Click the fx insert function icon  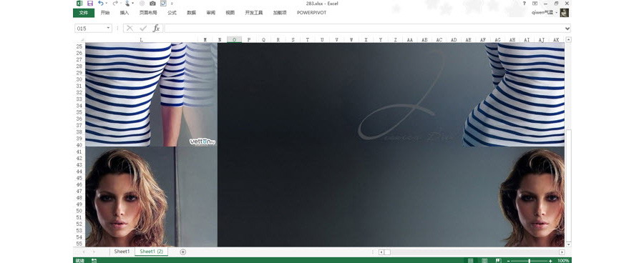tap(156, 29)
